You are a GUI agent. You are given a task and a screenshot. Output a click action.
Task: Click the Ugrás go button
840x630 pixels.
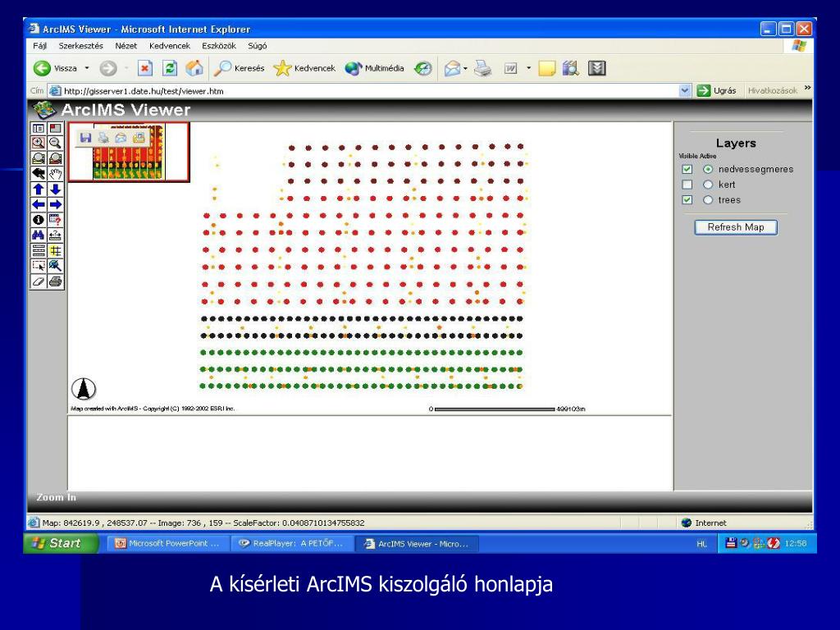pos(717,90)
